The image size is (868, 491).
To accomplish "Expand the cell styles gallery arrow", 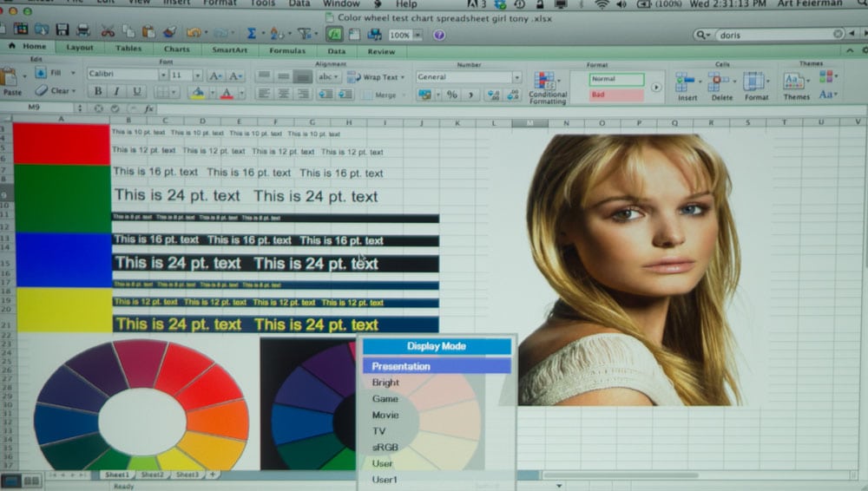I will (656, 87).
